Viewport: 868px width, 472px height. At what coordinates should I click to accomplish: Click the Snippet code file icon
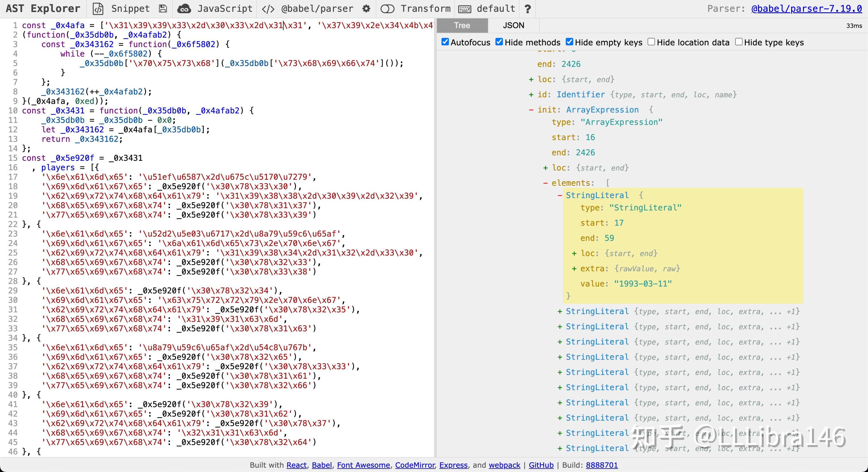(x=98, y=9)
